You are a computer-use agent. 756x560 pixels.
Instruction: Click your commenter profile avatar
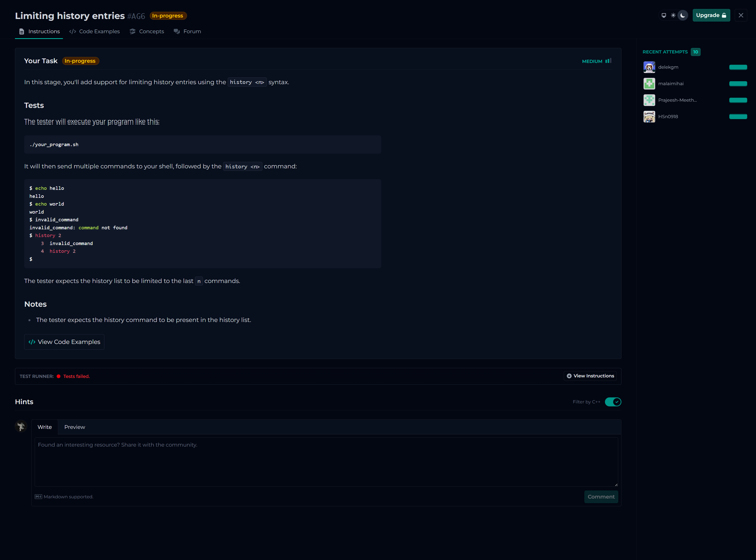click(x=21, y=426)
